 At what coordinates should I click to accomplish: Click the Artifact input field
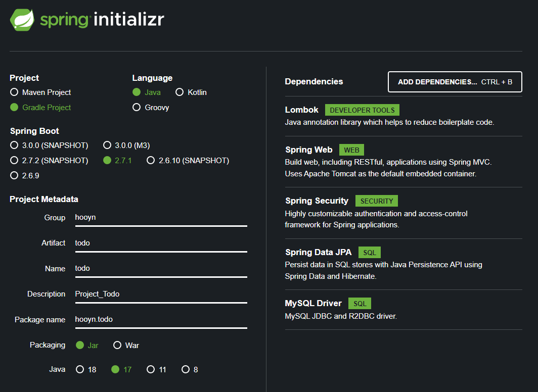pyautogui.click(x=161, y=243)
